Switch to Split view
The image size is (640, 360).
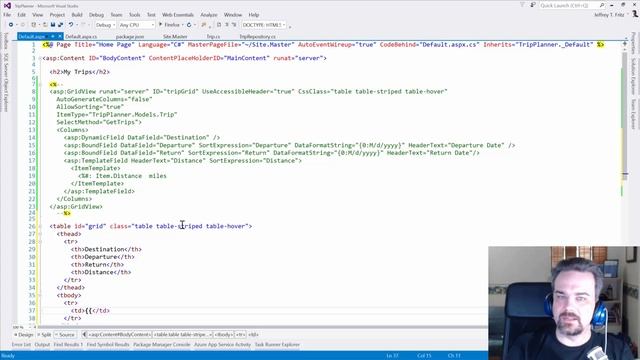(x=44, y=335)
